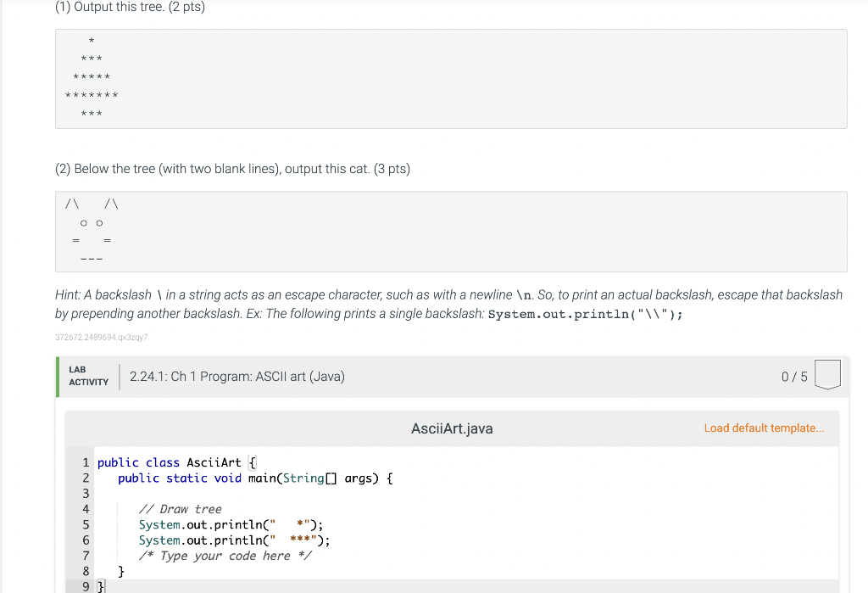
Task: Click line number 9 in the gutter
Action: [86, 586]
